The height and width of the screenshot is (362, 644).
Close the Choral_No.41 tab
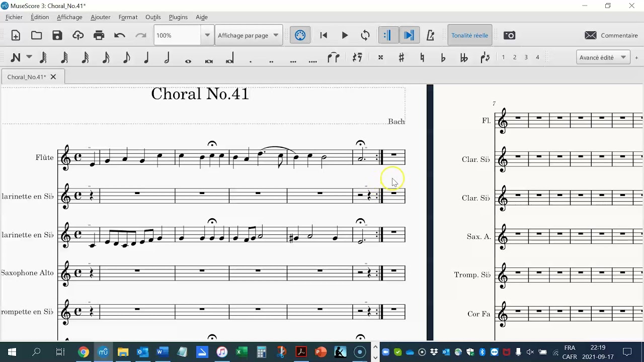click(53, 77)
